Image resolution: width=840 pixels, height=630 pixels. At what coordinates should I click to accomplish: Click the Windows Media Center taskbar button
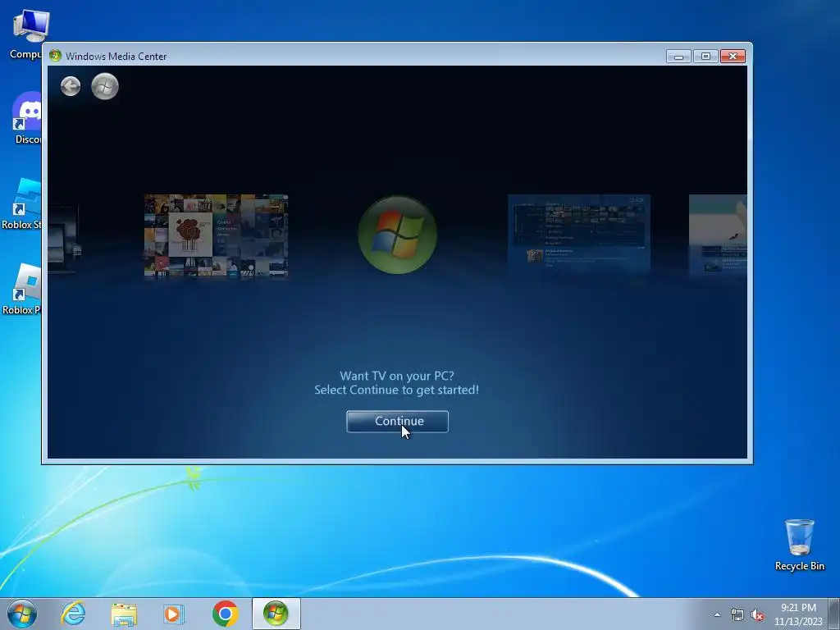tap(276, 614)
